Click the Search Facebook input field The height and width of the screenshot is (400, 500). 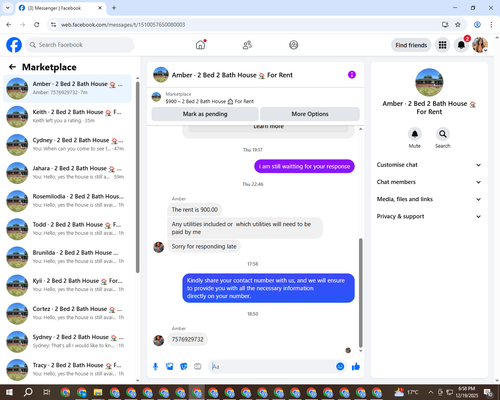[x=80, y=45]
